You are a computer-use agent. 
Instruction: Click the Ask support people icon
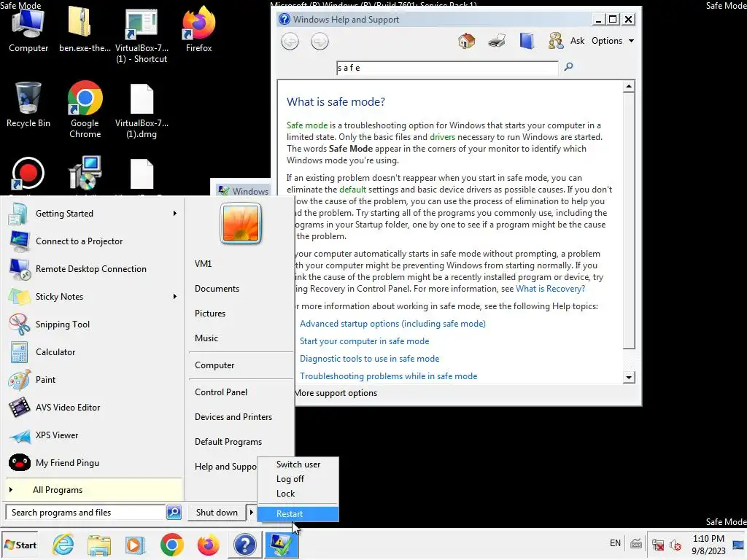click(555, 41)
